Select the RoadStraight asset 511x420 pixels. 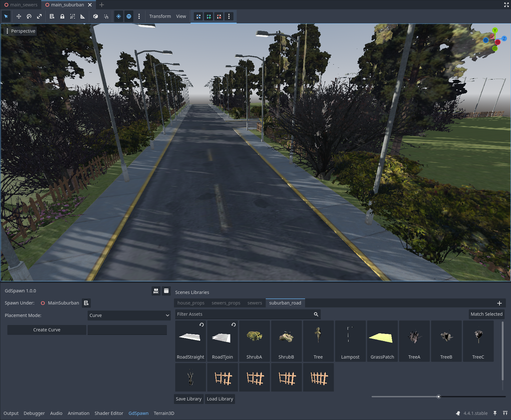(x=191, y=341)
